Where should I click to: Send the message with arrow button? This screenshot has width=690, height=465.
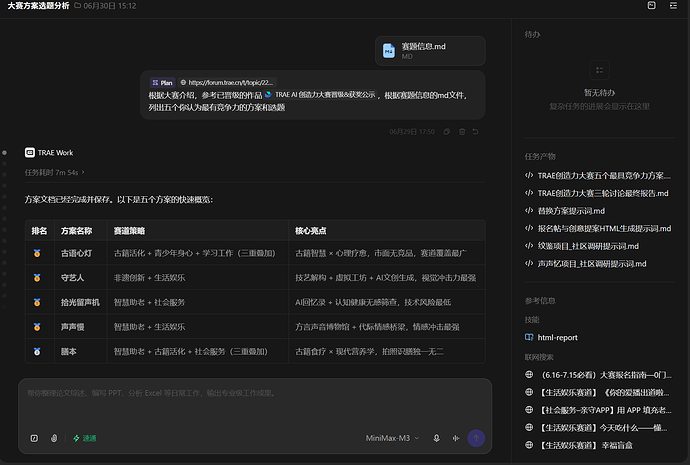476,438
